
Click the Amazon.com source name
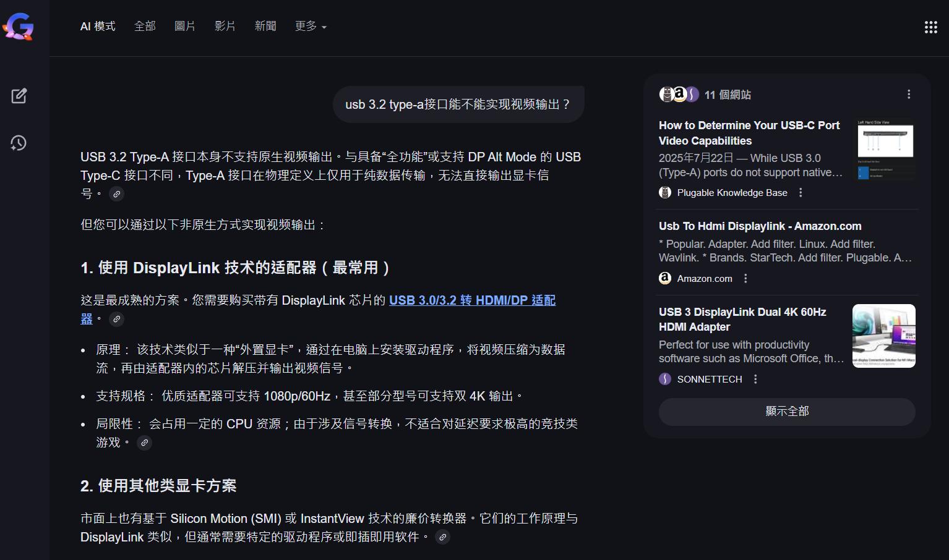click(x=705, y=279)
